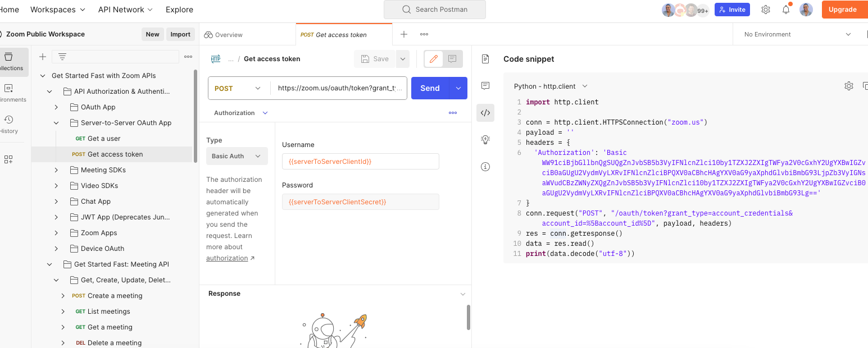Image resolution: width=868 pixels, height=348 pixels.
Task: Open the notifications bell
Action: point(786,10)
